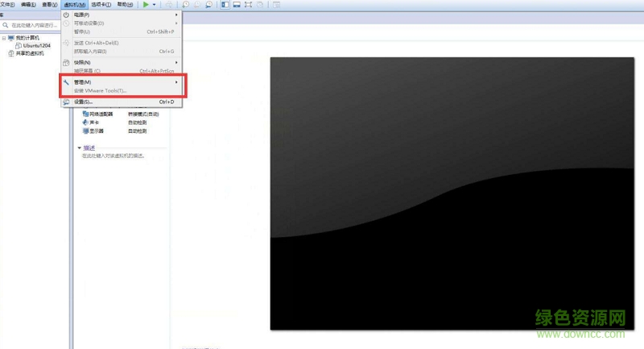Open the snapshot manager toolbar icon
This screenshot has width=644, height=349.
(208, 5)
